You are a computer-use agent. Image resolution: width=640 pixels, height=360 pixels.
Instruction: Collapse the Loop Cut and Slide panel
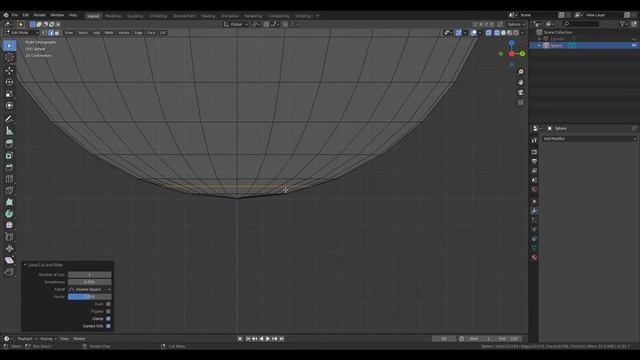(x=25, y=265)
